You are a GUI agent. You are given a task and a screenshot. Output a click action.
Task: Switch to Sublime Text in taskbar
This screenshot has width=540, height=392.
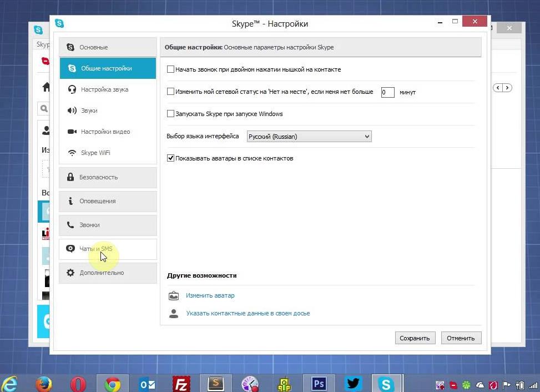(216, 383)
